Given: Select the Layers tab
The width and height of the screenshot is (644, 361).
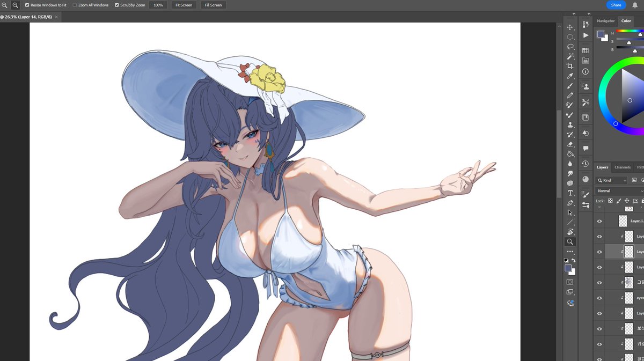Looking at the screenshot, I should point(603,167).
